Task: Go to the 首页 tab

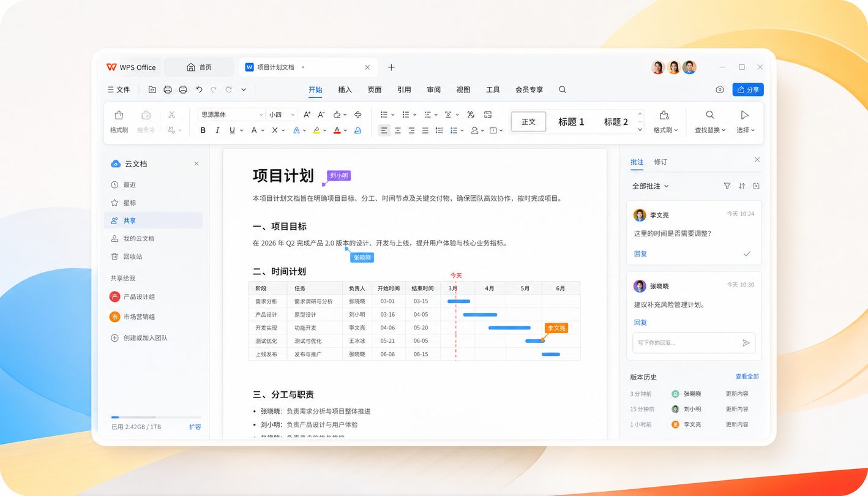Action: 199,67
